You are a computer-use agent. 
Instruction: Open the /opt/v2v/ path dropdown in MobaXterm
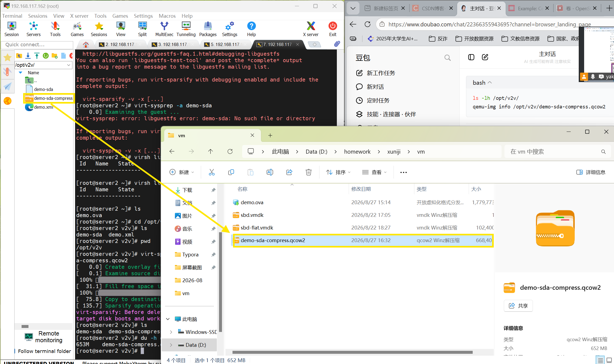click(69, 65)
